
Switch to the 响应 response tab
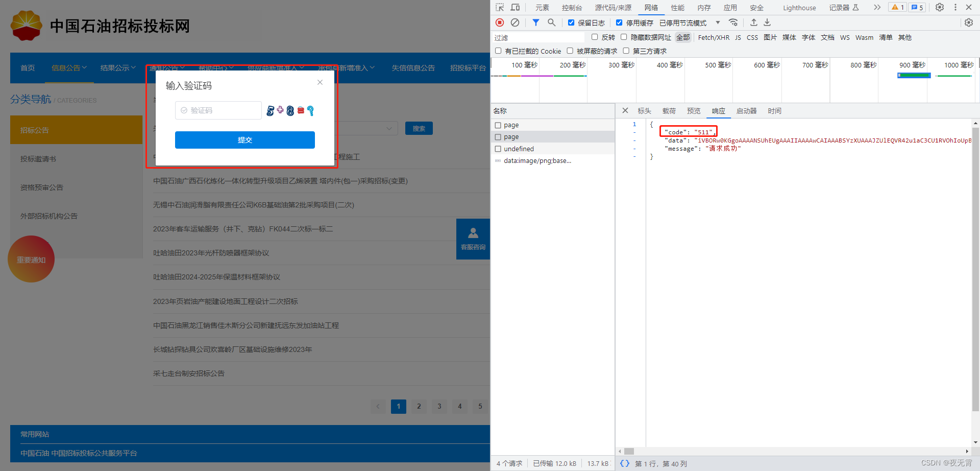coord(719,111)
